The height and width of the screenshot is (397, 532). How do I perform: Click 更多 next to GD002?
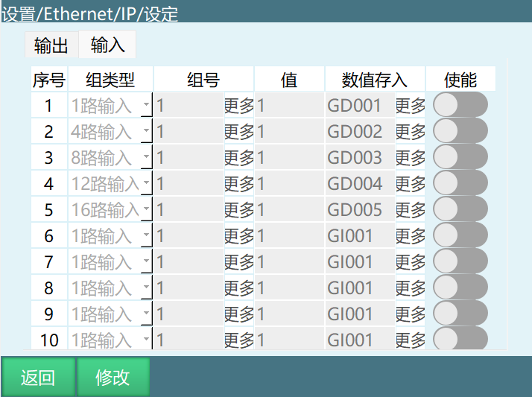[x=410, y=132]
